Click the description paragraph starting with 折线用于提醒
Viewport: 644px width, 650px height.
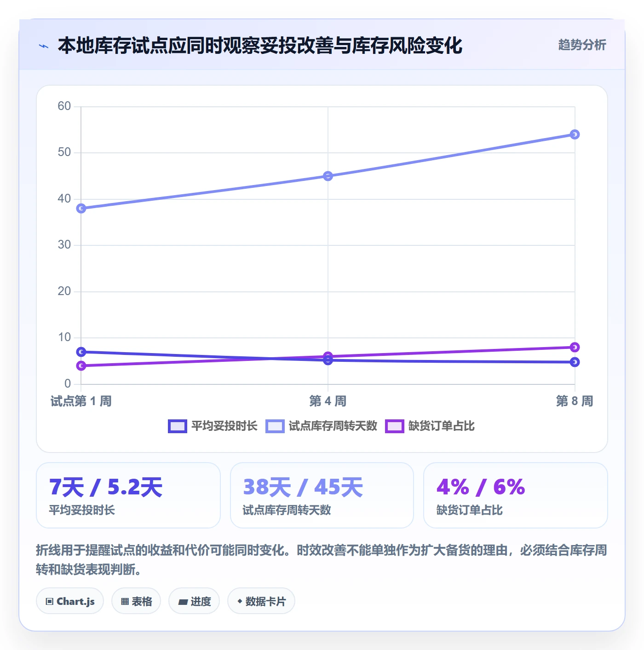pyautogui.click(x=322, y=560)
